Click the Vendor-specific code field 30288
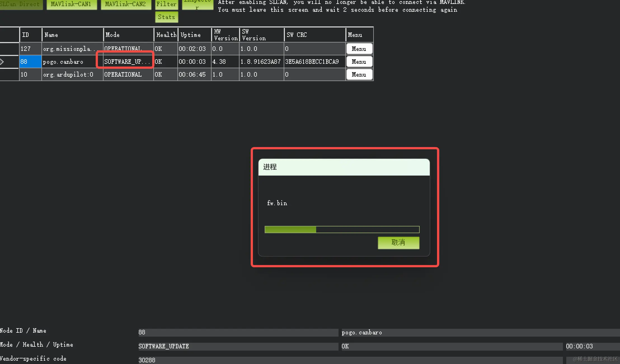 coord(238,360)
